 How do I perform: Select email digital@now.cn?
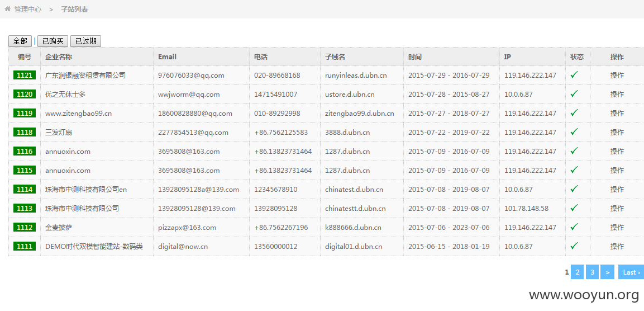click(183, 247)
